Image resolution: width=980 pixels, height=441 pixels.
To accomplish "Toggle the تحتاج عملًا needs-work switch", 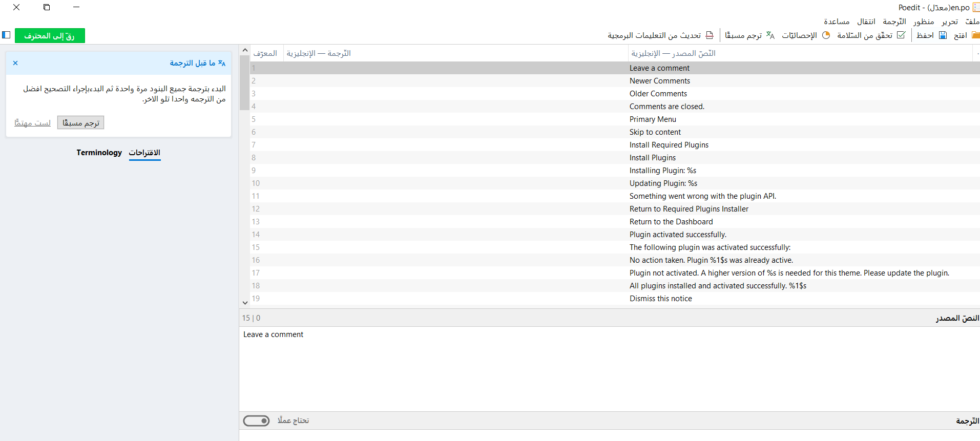I will click(x=256, y=421).
